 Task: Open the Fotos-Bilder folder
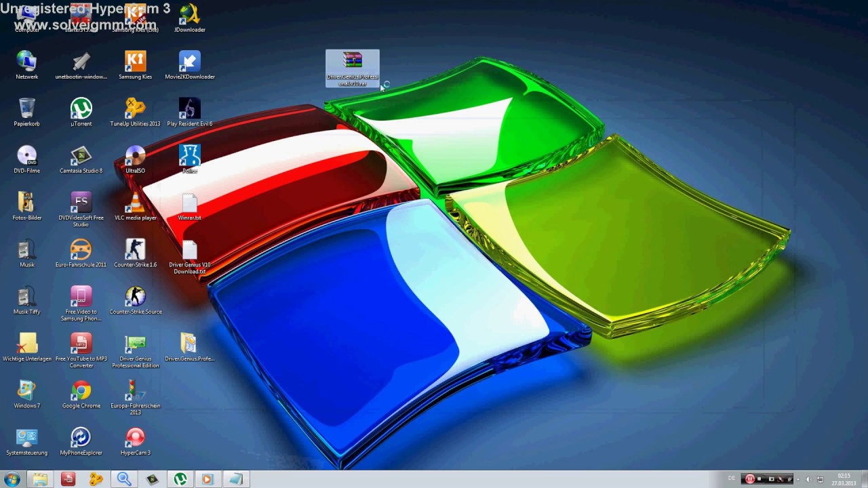pos(27,207)
